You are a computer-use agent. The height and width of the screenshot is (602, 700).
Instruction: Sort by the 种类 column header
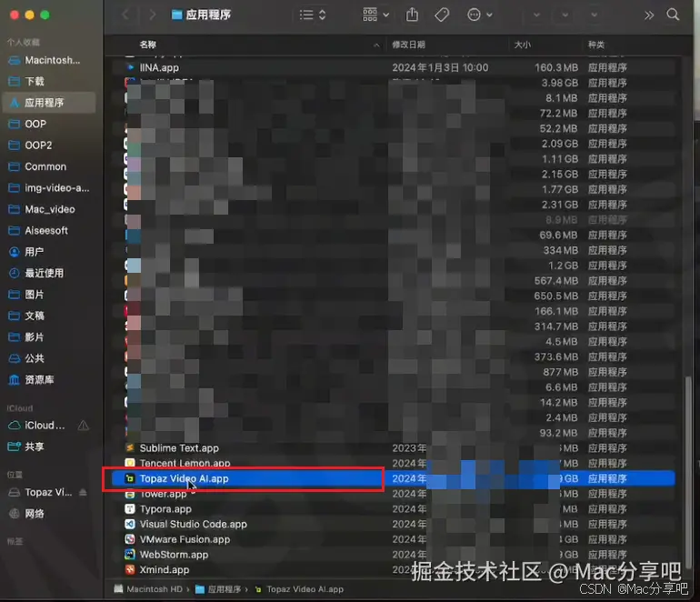point(596,45)
